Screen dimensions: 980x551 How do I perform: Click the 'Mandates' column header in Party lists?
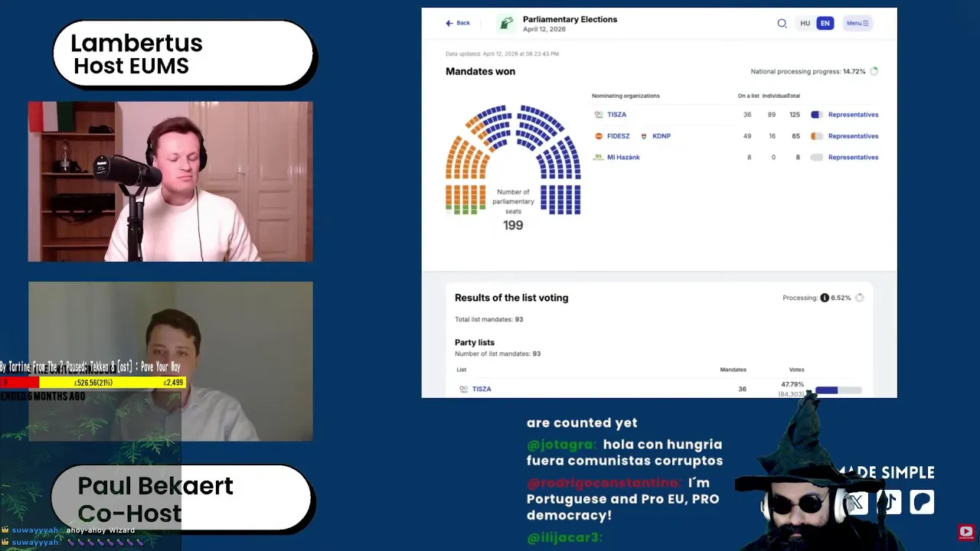pyautogui.click(x=733, y=370)
